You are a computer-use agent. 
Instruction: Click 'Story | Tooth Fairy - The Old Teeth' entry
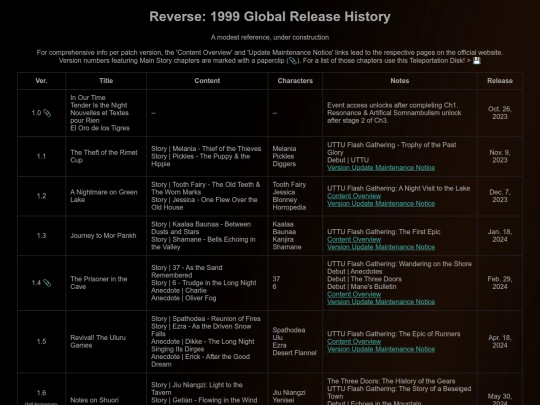206,188
